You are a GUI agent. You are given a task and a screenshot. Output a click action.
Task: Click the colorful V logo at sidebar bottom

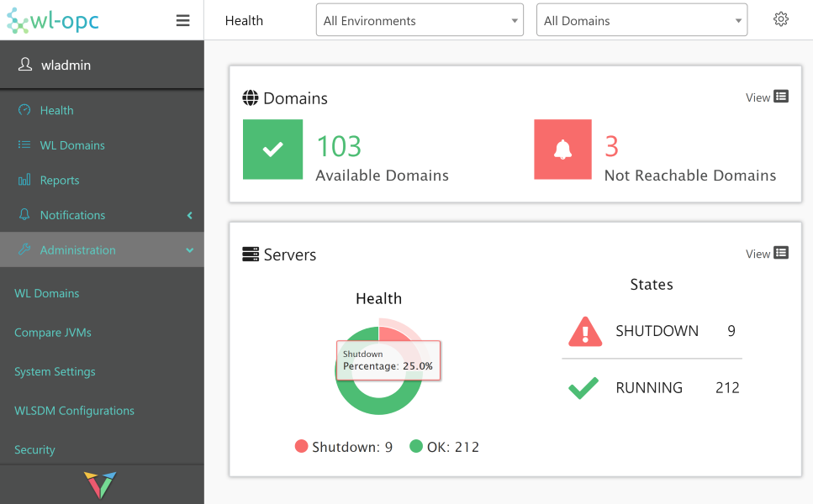tap(100, 485)
